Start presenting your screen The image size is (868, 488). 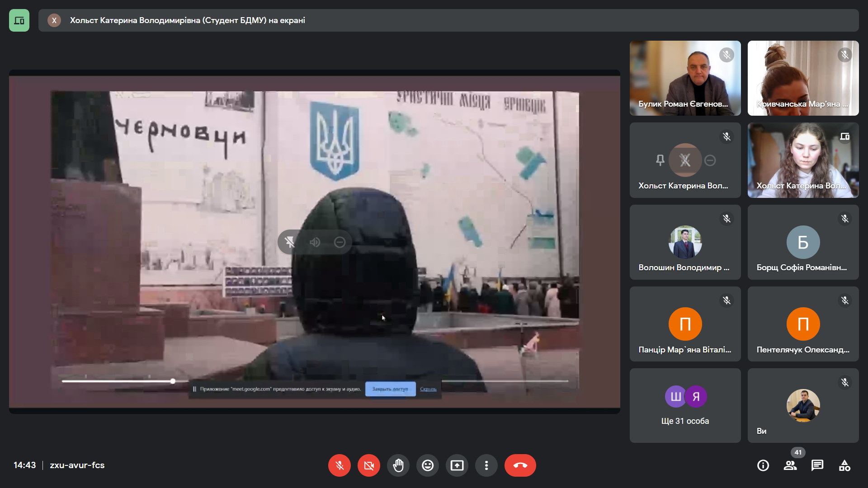click(457, 465)
